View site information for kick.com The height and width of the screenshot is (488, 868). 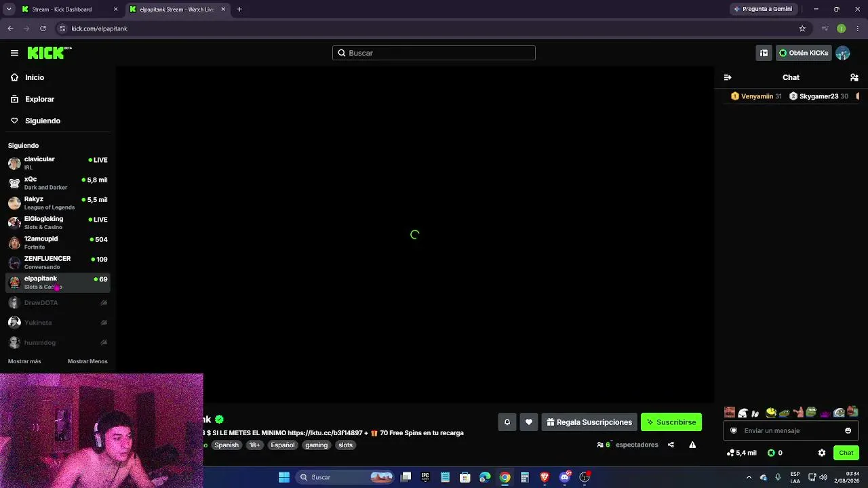pyautogui.click(x=62, y=28)
